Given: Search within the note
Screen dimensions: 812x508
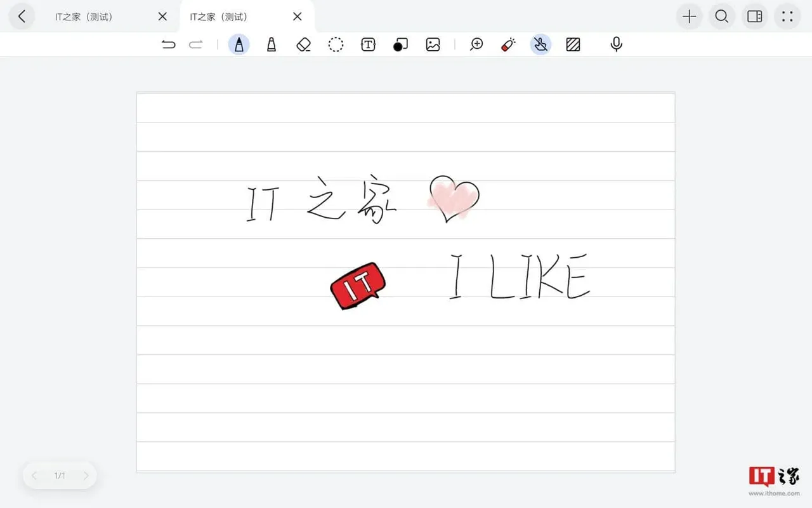Looking at the screenshot, I should tap(722, 17).
